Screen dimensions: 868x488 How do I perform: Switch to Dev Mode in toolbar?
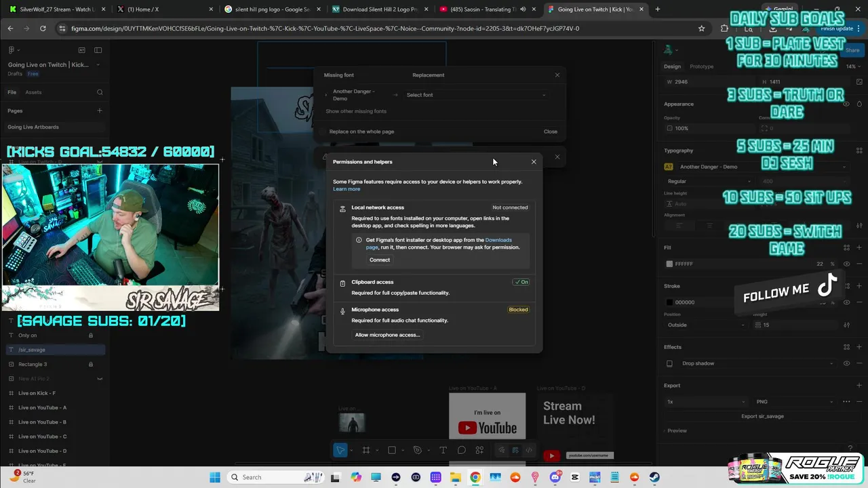529,450
